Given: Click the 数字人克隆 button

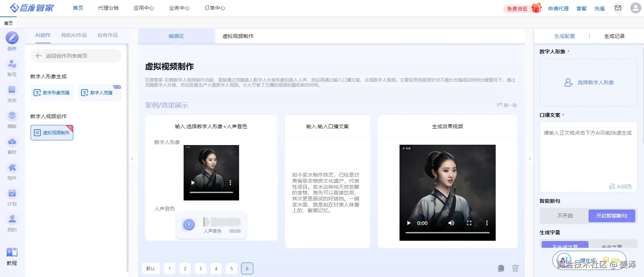Looking at the screenshot, I should [100, 93].
